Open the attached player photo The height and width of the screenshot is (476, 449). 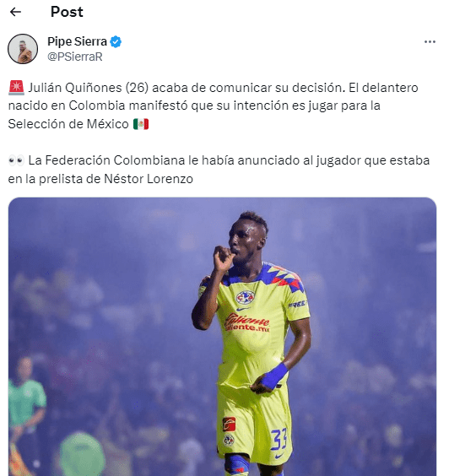click(x=222, y=337)
